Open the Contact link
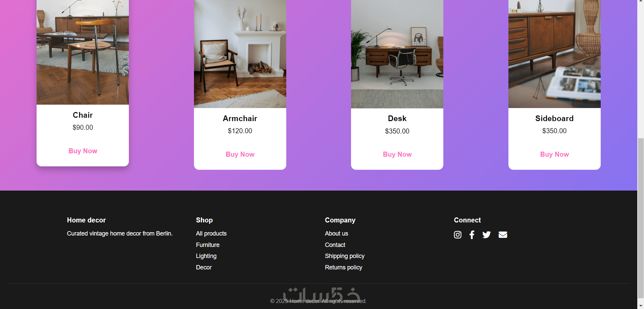This screenshot has width=644, height=309. click(x=335, y=245)
